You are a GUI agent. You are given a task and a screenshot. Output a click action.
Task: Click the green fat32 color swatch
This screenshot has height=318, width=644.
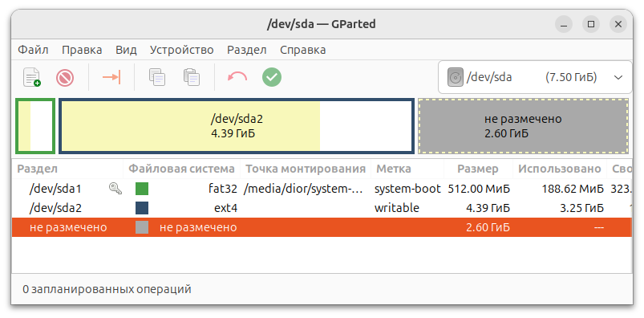tap(142, 189)
